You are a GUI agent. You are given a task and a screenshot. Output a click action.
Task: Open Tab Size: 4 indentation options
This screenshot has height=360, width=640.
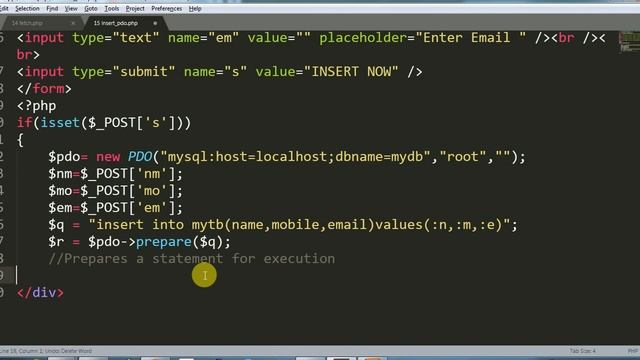tap(582, 351)
